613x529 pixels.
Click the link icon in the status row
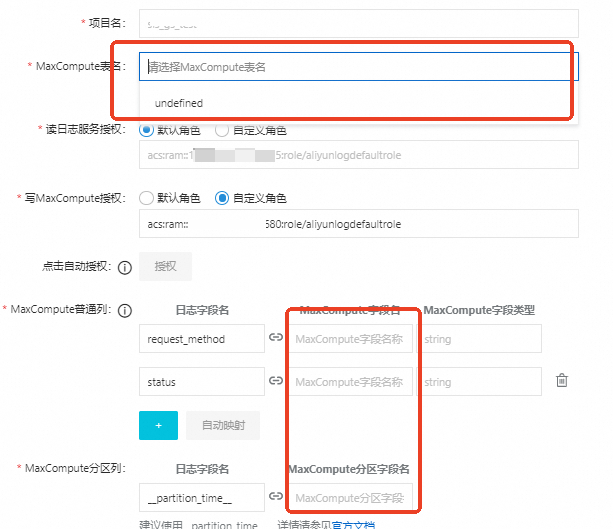pos(276,380)
